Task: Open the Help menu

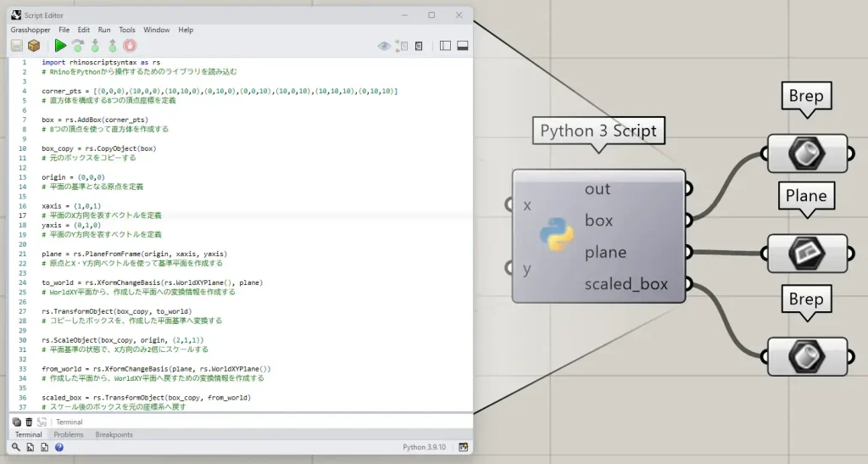Action: [x=186, y=30]
